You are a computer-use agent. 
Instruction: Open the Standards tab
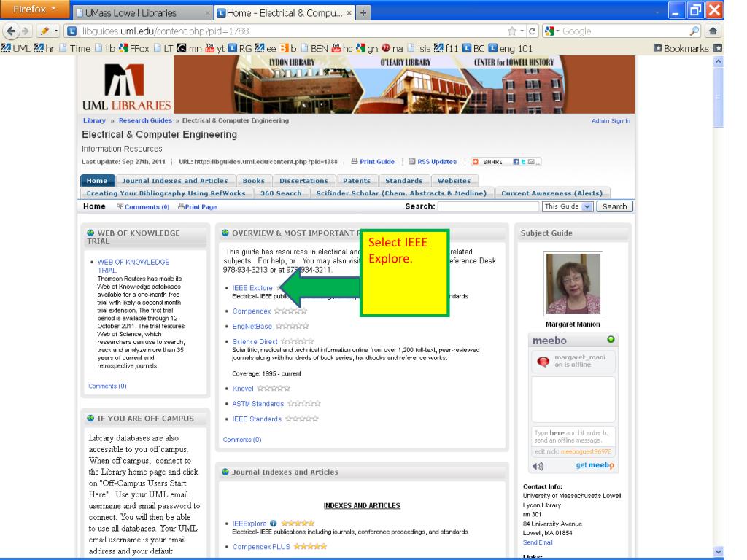tap(404, 181)
